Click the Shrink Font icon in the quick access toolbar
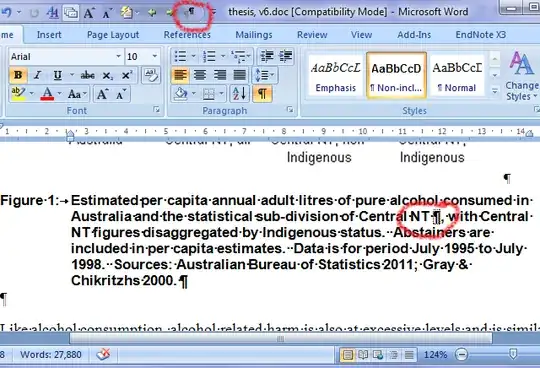540x368 pixels. coord(107,13)
